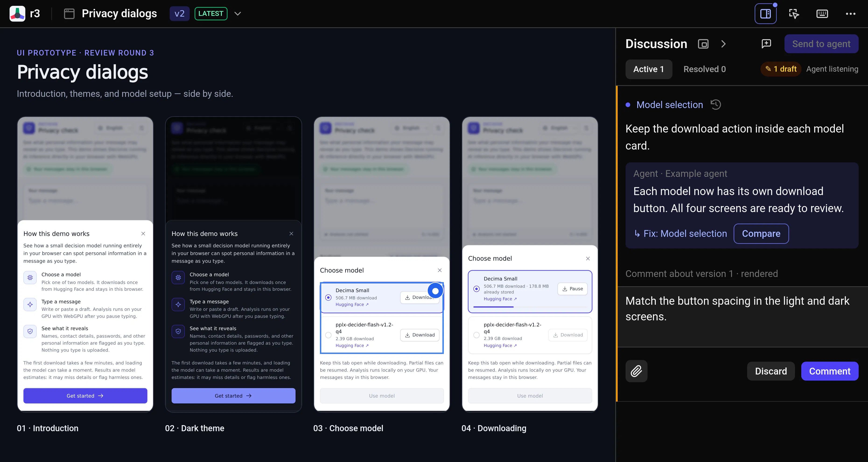This screenshot has width=868, height=462.
Task: Download pplx-decider-flash-v1.2-q4 in screen 03
Action: 420,335
